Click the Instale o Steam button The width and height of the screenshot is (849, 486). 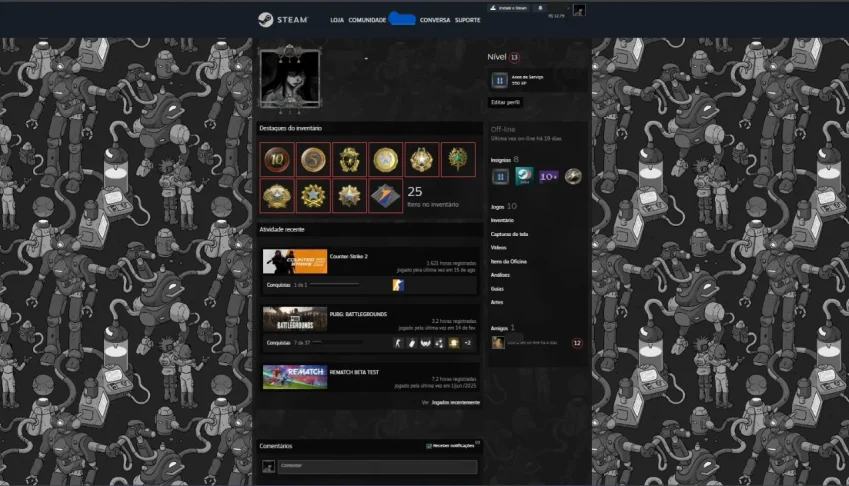tap(508, 8)
